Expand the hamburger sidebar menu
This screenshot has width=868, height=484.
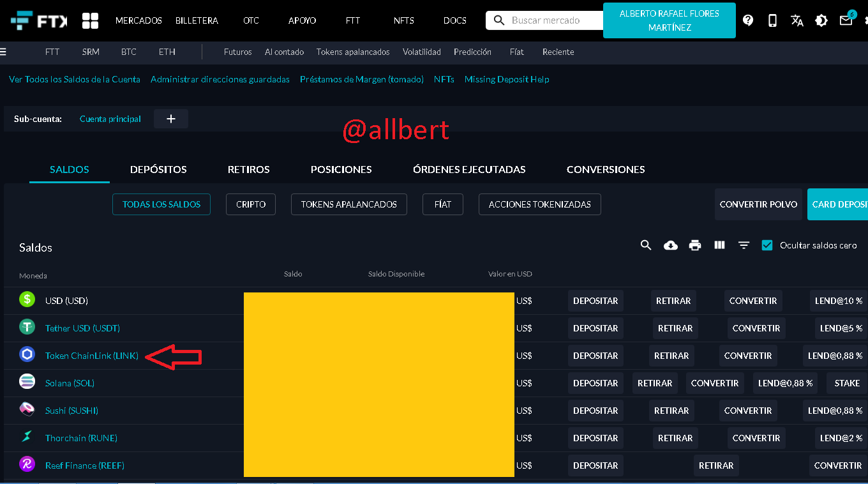click(x=3, y=52)
